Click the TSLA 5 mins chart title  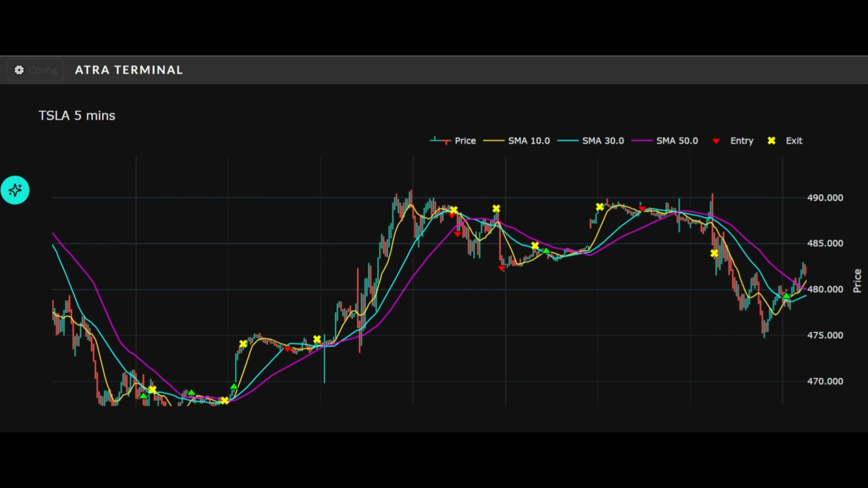pyautogui.click(x=77, y=116)
